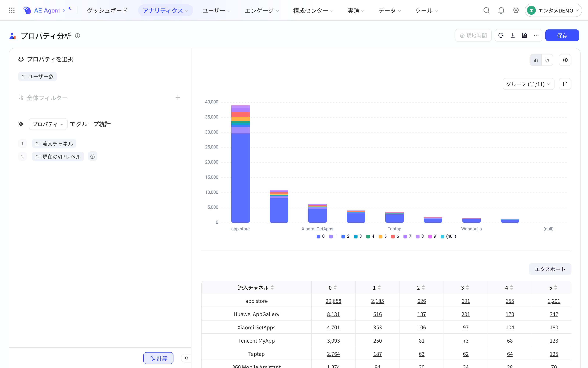Click the report chart file icon
The height and width of the screenshot is (368, 588).
[524, 35]
